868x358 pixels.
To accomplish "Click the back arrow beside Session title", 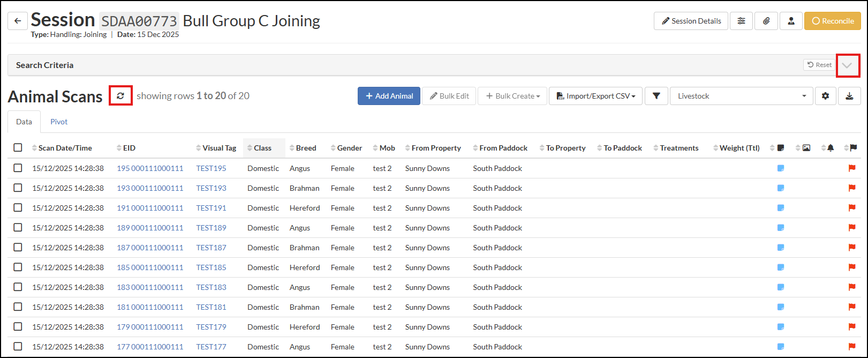I will 18,21.
